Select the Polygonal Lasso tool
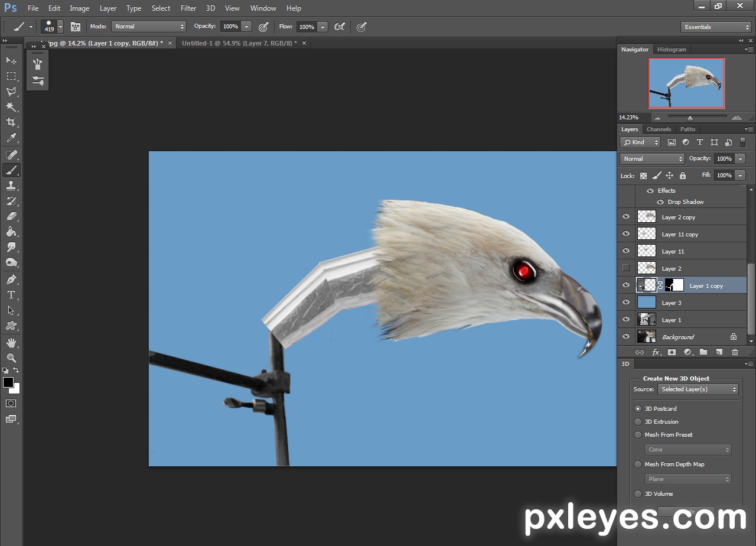 coord(11,91)
